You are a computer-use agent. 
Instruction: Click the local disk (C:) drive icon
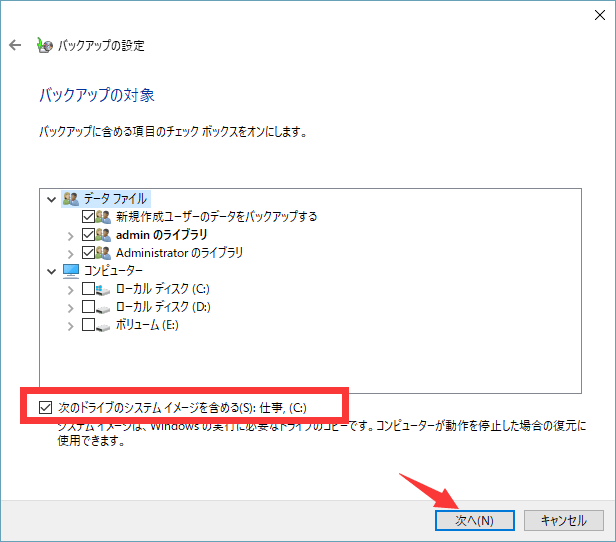pos(105,289)
